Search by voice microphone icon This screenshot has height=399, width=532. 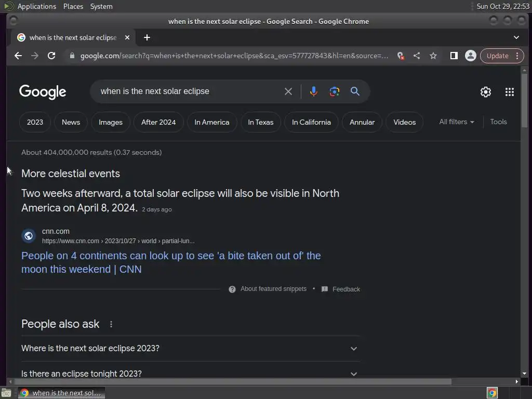(x=313, y=91)
